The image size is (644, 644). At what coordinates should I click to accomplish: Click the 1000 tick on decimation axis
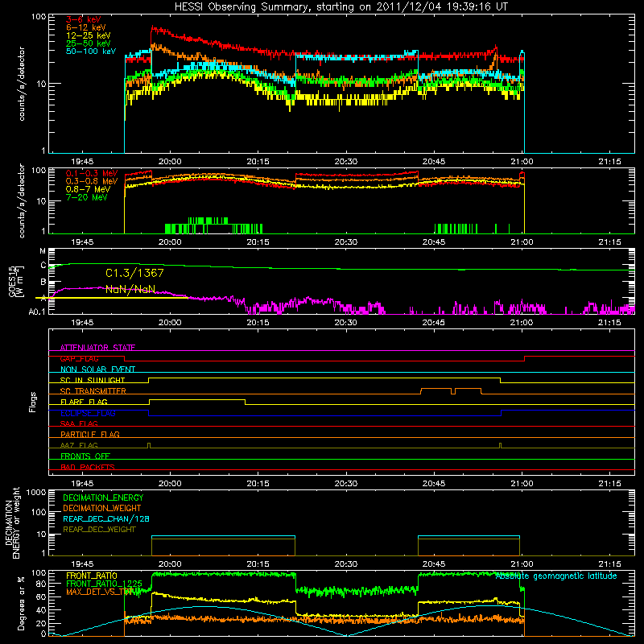(36, 493)
